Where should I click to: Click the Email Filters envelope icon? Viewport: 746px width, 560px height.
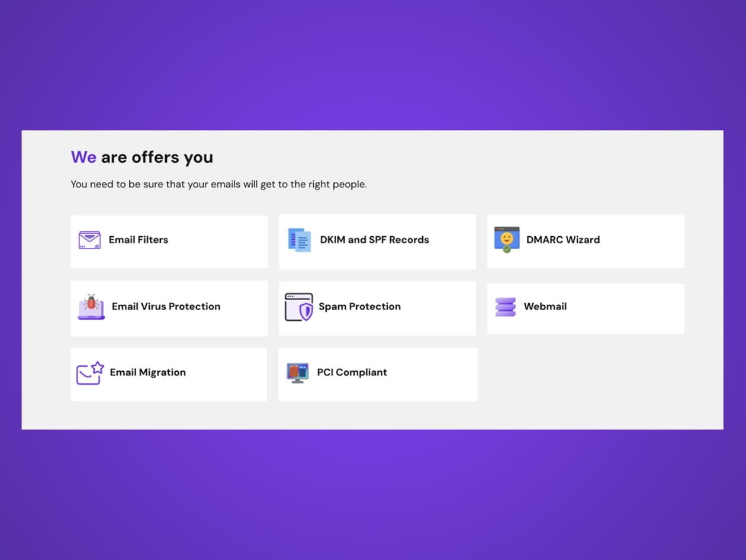pyautogui.click(x=89, y=240)
